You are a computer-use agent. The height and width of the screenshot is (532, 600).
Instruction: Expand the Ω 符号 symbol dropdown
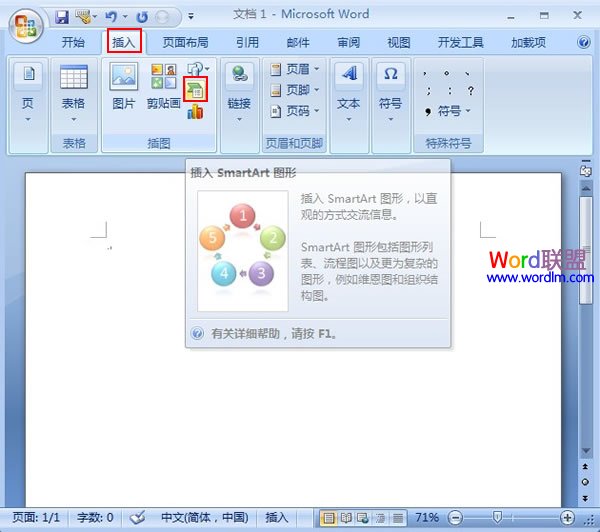pos(390,94)
